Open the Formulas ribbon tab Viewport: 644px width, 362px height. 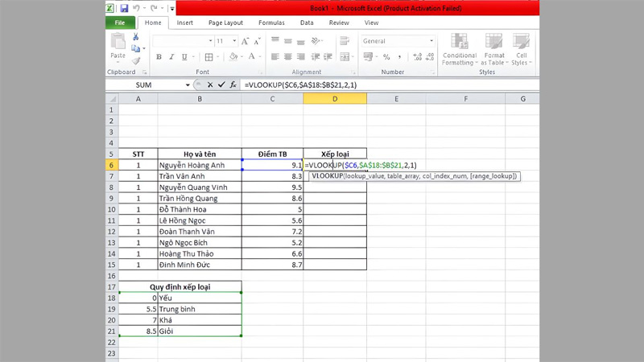(271, 23)
